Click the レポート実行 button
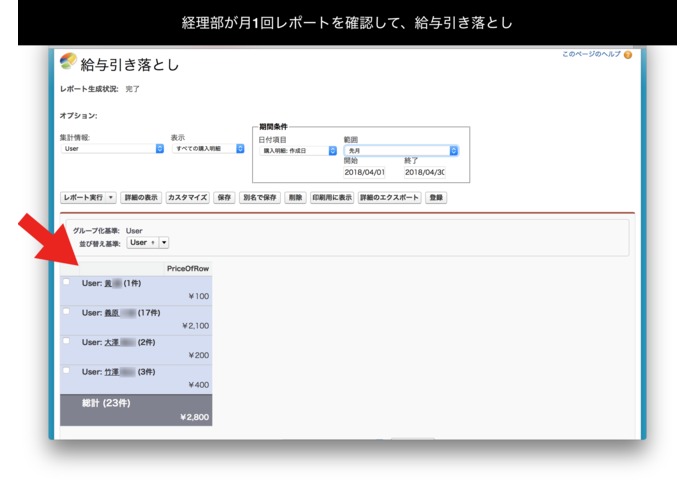 coord(83,198)
